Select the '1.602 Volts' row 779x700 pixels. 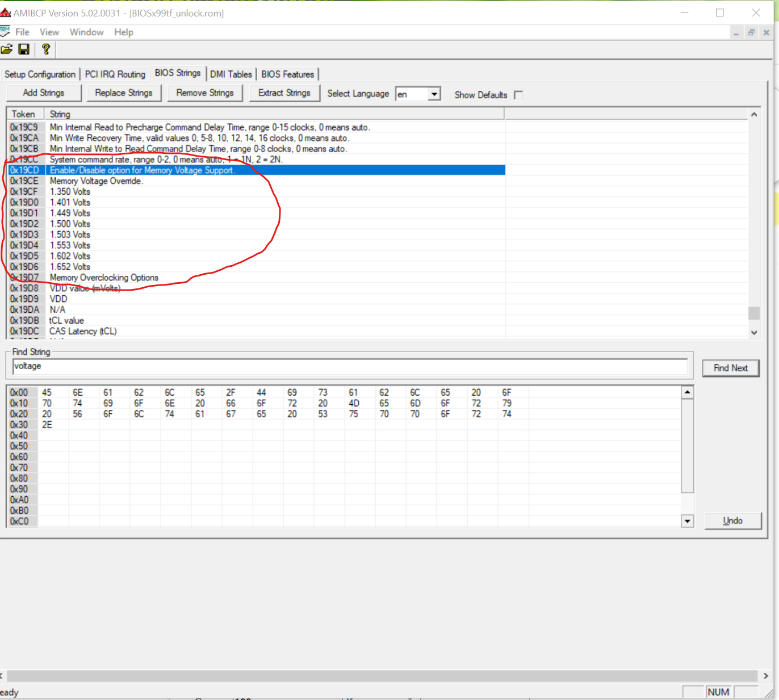257,257
